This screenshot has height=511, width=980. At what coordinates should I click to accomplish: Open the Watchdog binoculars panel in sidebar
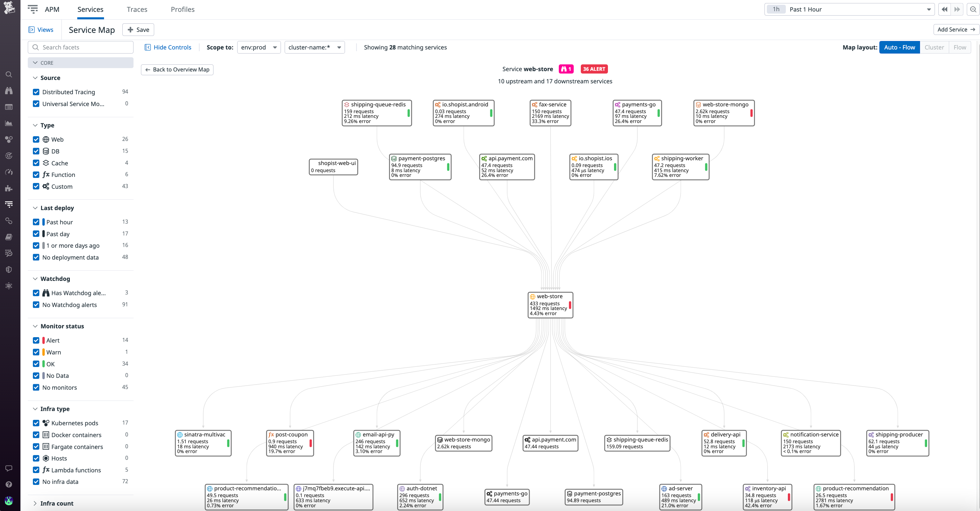(x=9, y=90)
